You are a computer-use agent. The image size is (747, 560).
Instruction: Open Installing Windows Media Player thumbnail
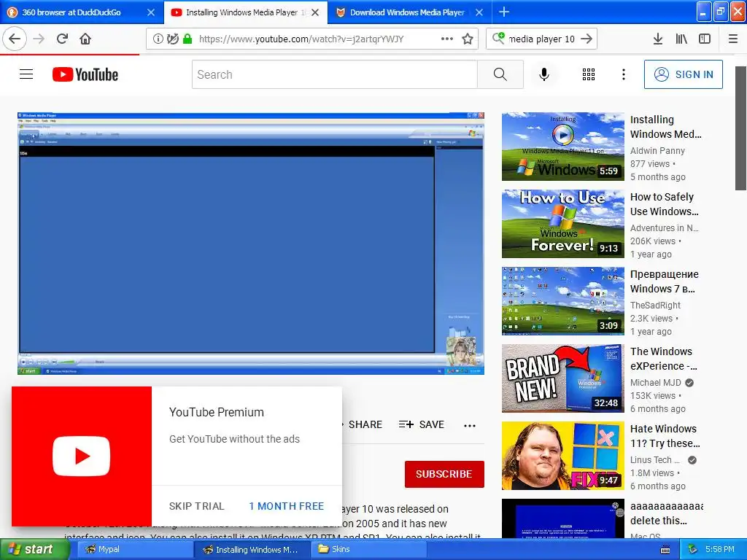[563, 146]
